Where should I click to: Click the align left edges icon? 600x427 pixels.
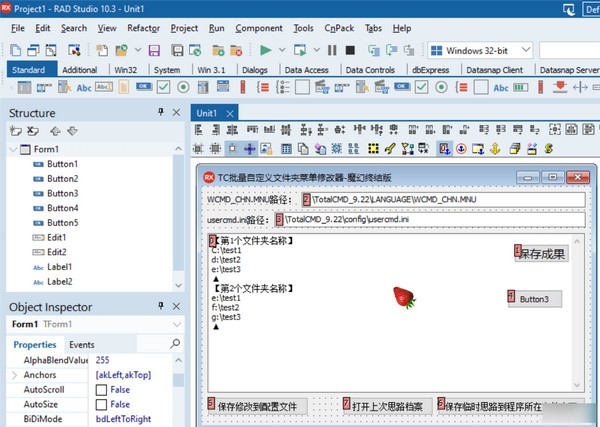[x=198, y=130]
